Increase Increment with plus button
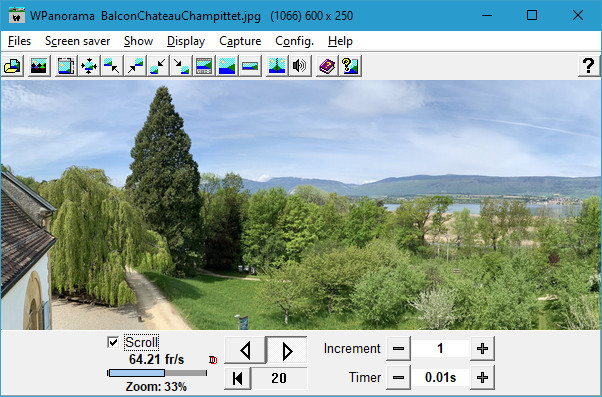Image resolution: width=602 pixels, height=397 pixels. pos(482,349)
